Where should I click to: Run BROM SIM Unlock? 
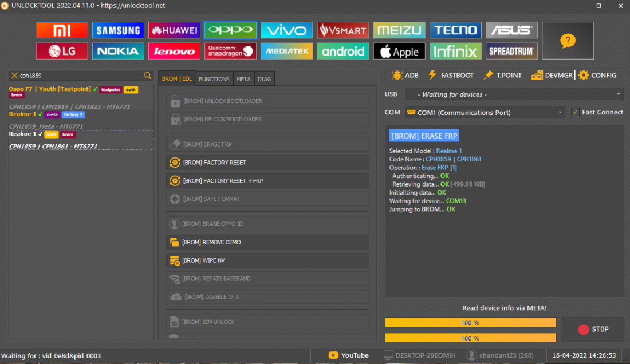267,322
